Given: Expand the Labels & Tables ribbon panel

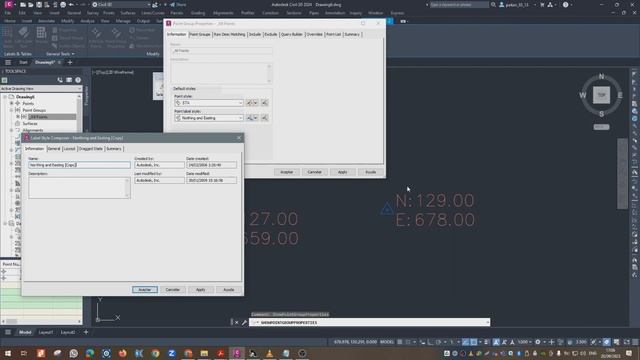Looking at the screenshot, I should (18, 54).
